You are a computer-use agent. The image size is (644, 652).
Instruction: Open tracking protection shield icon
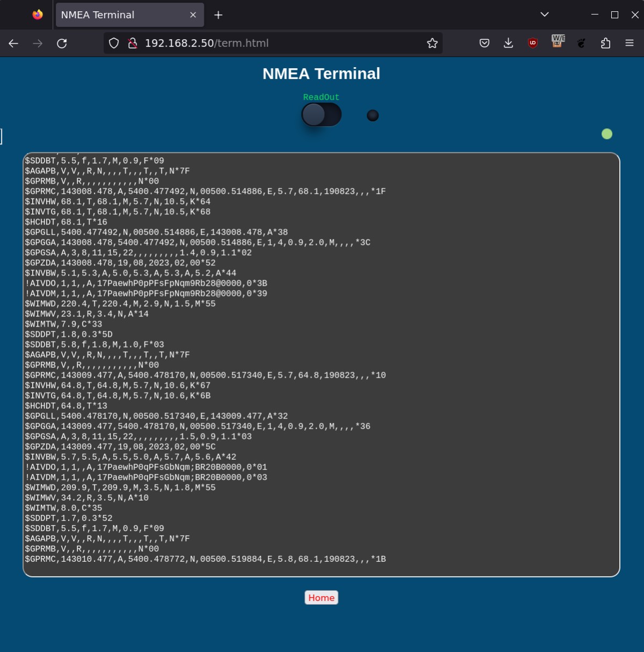click(114, 44)
